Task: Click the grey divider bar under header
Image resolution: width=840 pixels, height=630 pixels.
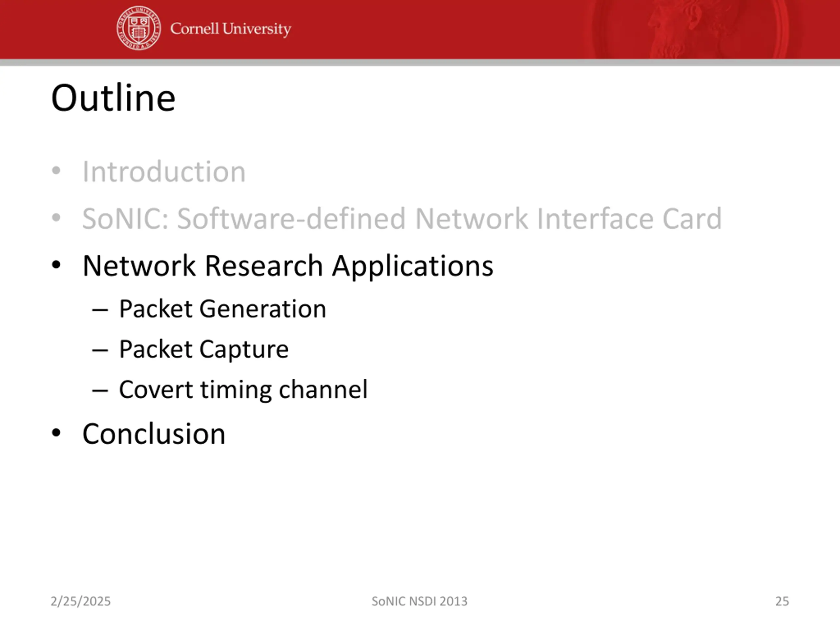Action: [x=420, y=62]
